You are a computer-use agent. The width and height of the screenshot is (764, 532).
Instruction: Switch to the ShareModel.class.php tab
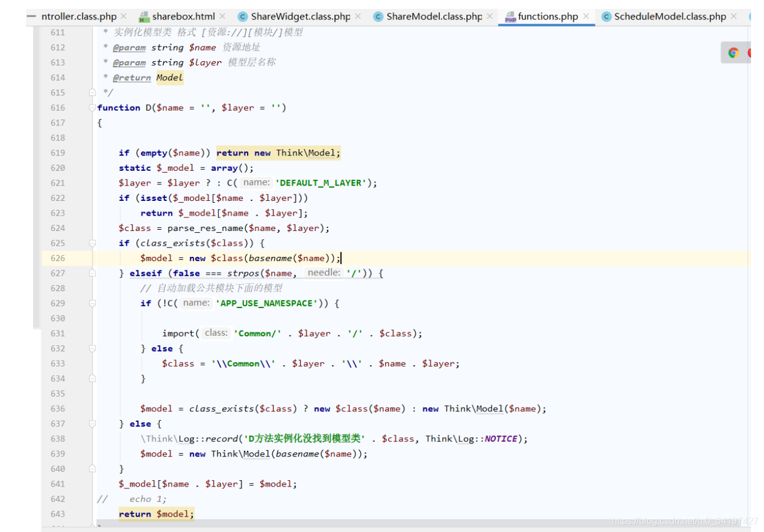click(434, 16)
